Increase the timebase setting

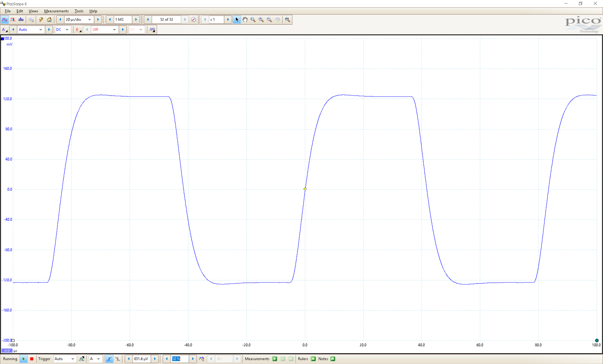(98, 19)
